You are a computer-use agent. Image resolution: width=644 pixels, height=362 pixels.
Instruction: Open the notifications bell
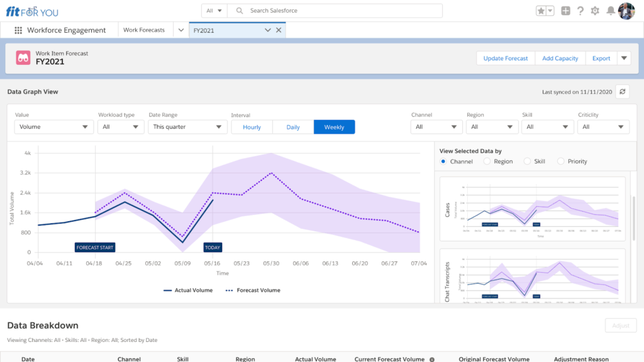tap(610, 11)
